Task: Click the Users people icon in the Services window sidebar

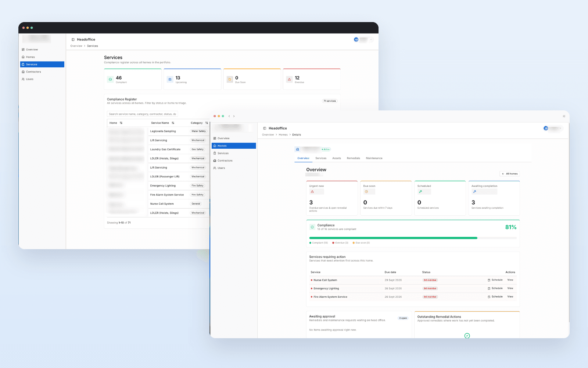Action: click(23, 79)
